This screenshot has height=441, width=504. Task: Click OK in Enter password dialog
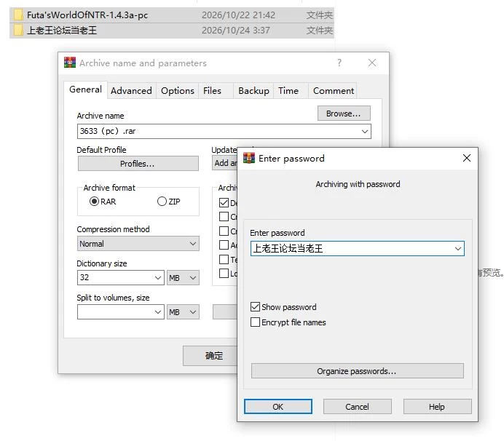(278, 407)
